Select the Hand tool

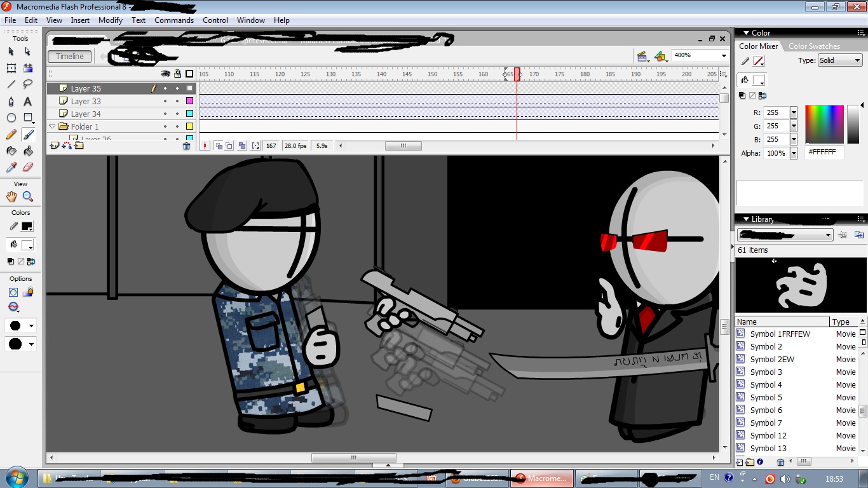(x=11, y=197)
